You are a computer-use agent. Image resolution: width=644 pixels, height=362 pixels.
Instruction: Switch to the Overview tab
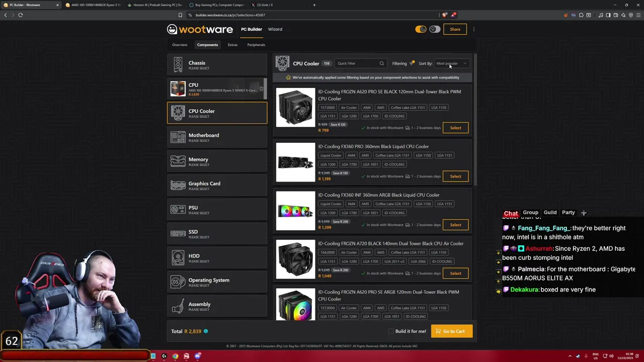coord(180,45)
